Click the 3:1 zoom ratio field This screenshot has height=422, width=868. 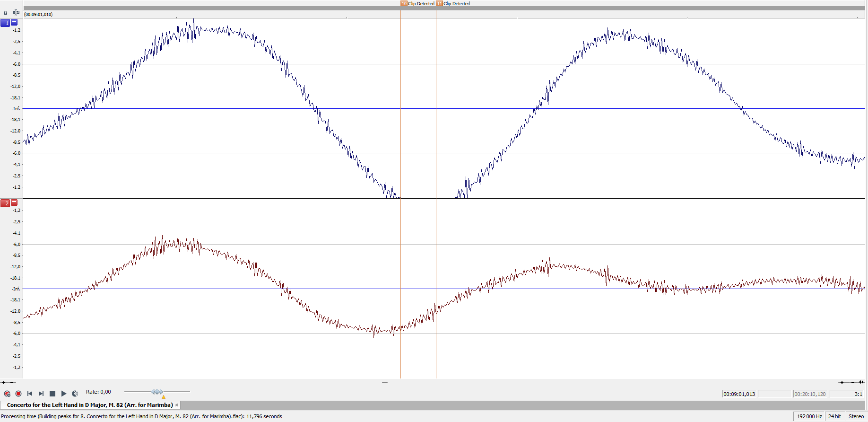[x=847, y=394]
